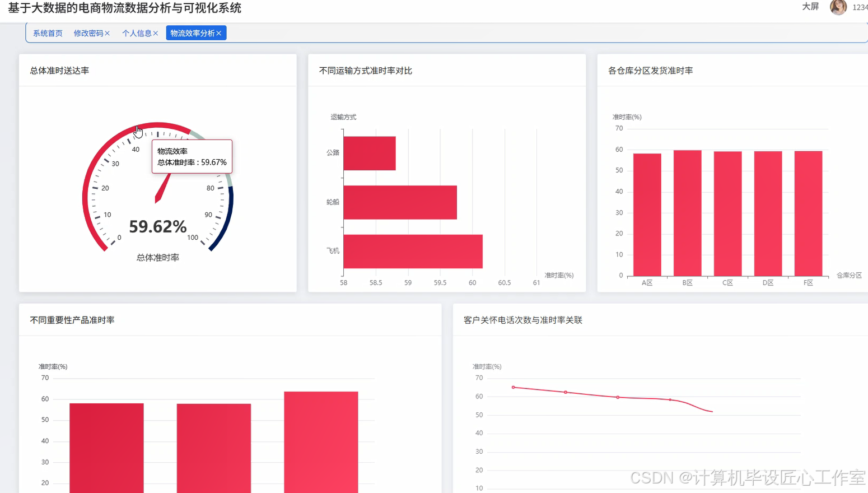
Task: Click the gauge needle pointer
Action: point(162,189)
